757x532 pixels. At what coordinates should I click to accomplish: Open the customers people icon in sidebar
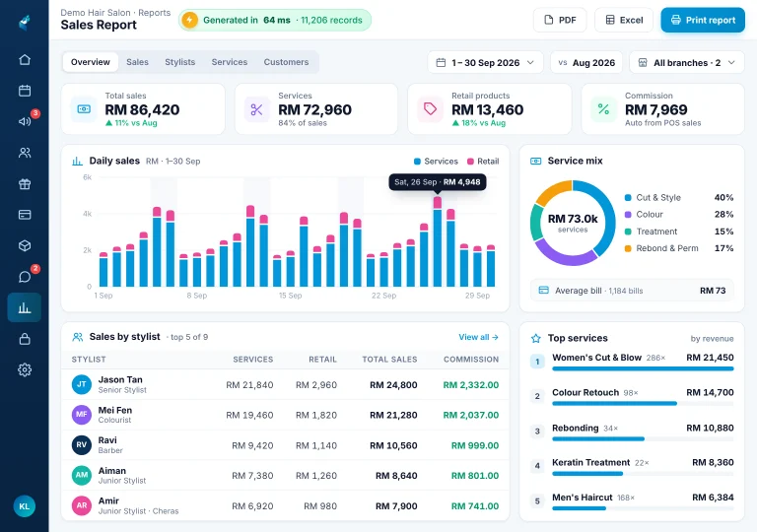pos(25,153)
